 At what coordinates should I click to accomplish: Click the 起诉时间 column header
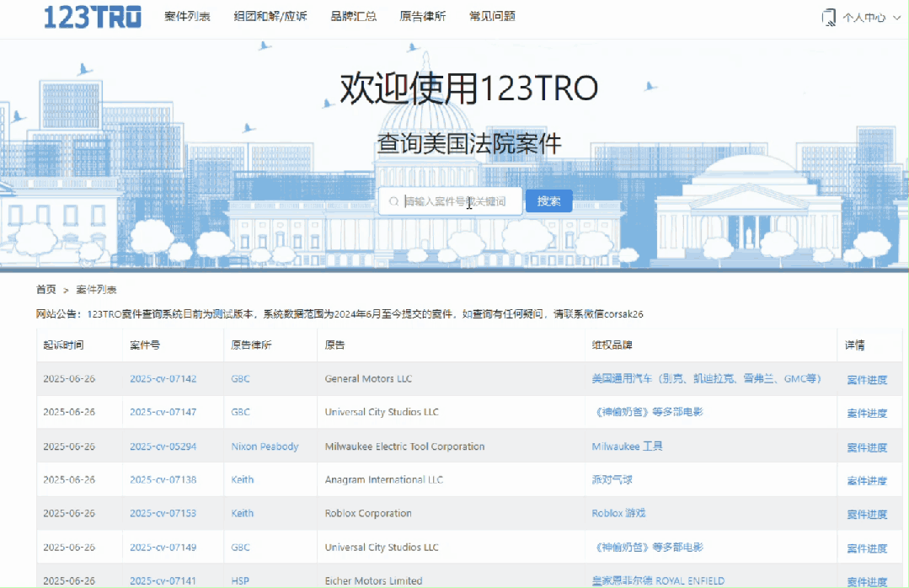point(63,345)
